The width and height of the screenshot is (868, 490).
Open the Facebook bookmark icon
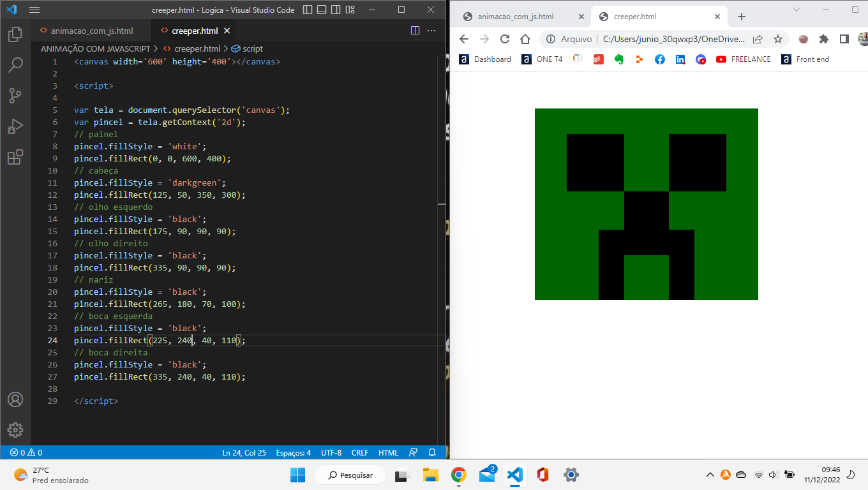click(x=660, y=59)
